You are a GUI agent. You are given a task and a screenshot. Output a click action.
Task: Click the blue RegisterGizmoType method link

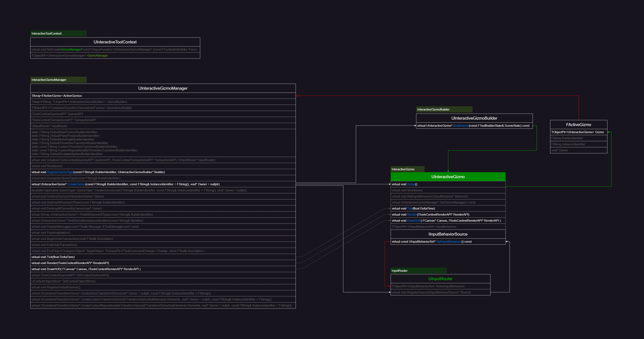pyautogui.click(x=60, y=172)
